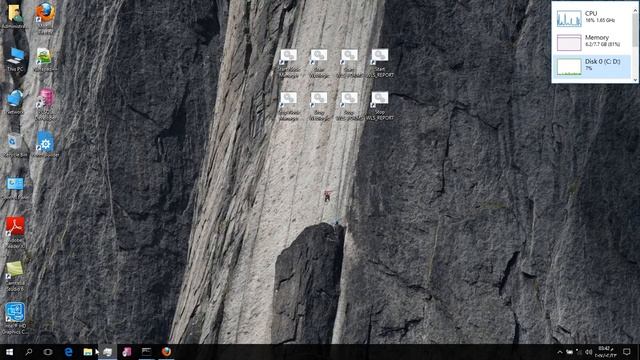Switch to the Command Prompt taskbar window
The width and height of the screenshot is (640, 360).
point(146,352)
